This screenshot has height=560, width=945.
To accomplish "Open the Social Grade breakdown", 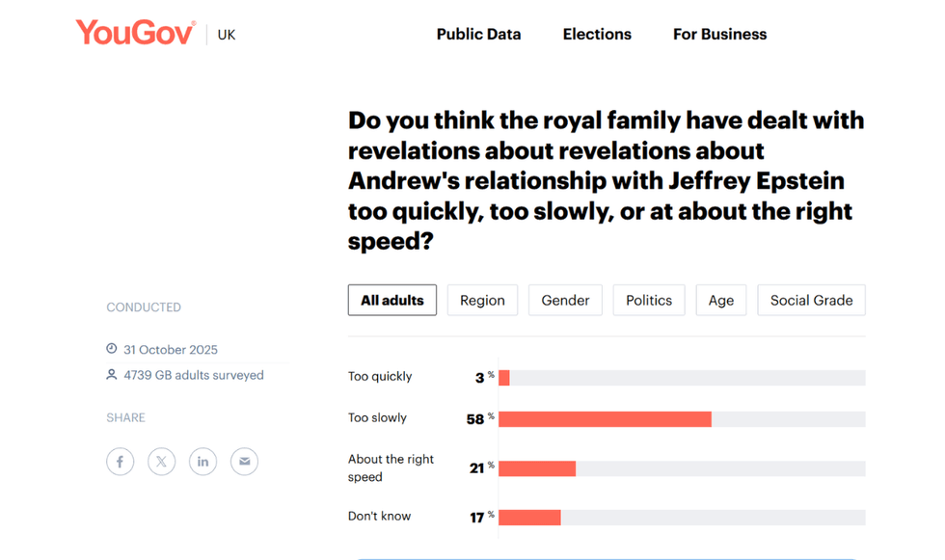I will [811, 300].
